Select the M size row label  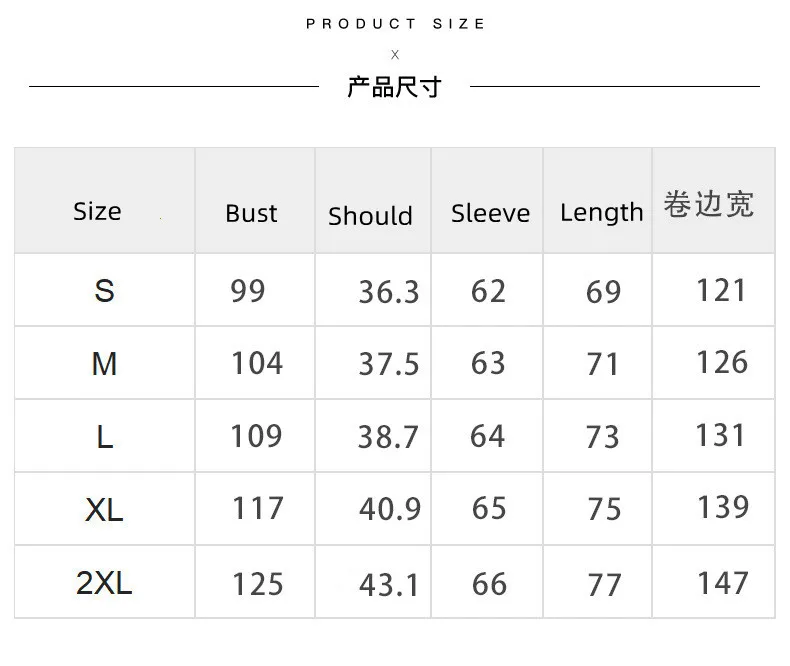(104, 364)
